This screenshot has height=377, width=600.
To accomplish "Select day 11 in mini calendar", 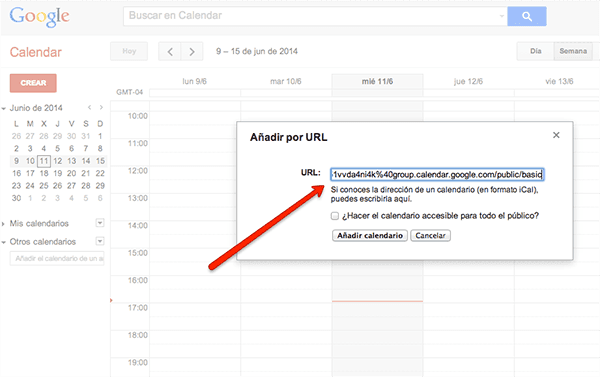I will click(x=44, y=161).
